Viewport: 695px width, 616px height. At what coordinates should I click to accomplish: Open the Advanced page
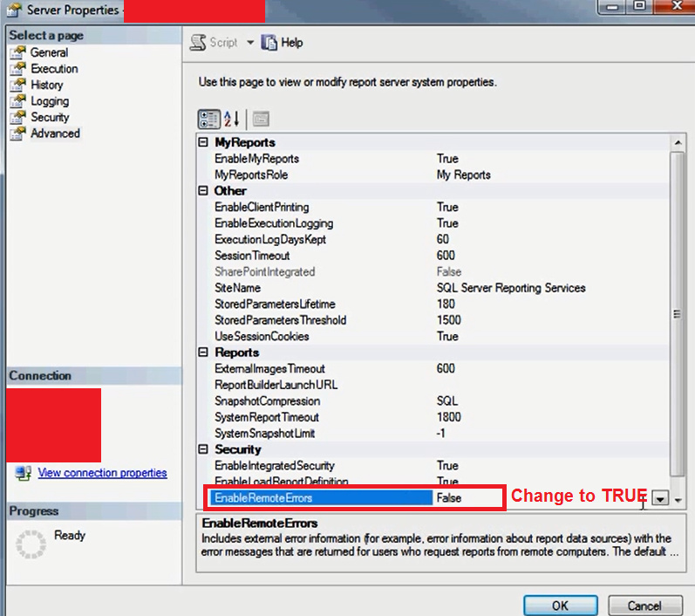pyautogui.click(x=55, y=133)
